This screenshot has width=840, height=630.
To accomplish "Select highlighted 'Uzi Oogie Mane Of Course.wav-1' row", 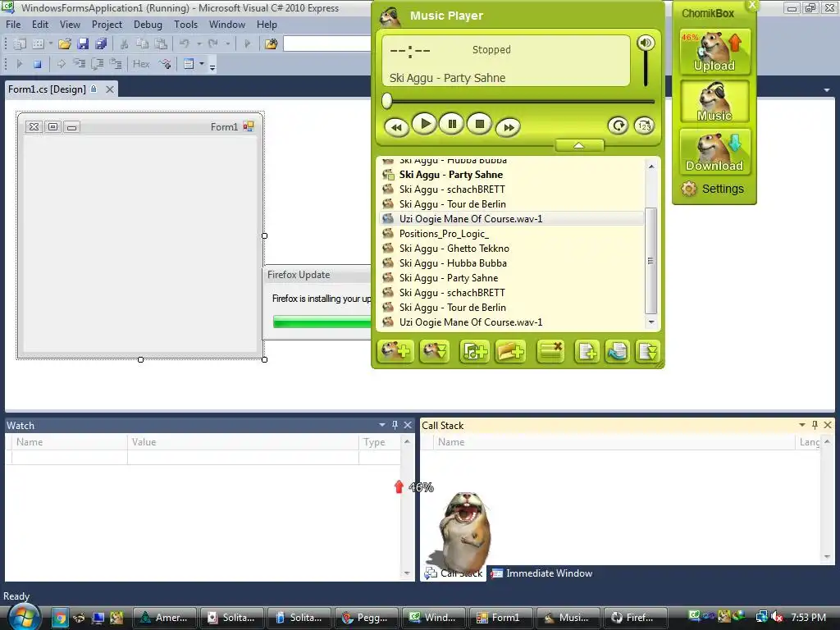I will 512,218.
